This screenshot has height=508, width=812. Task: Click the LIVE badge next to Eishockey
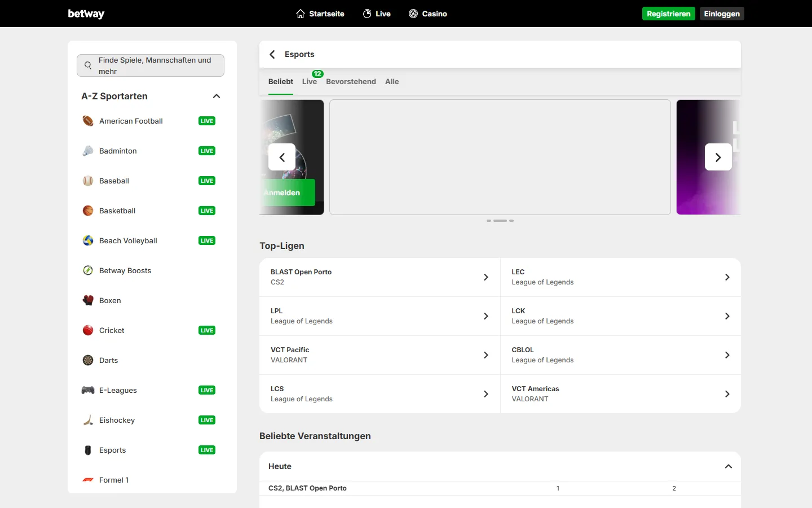click(x=207, y=420)
